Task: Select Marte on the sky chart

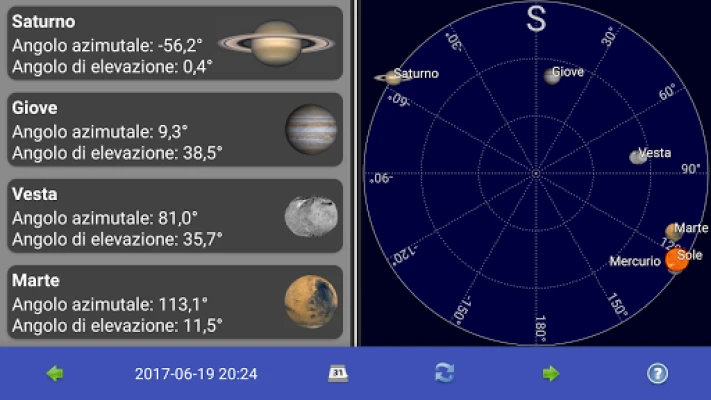Action: click(673, 231)
